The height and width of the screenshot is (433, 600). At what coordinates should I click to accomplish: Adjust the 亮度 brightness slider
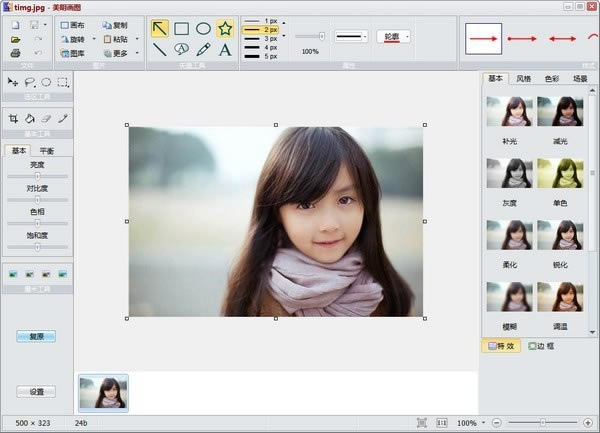(37, 176)
